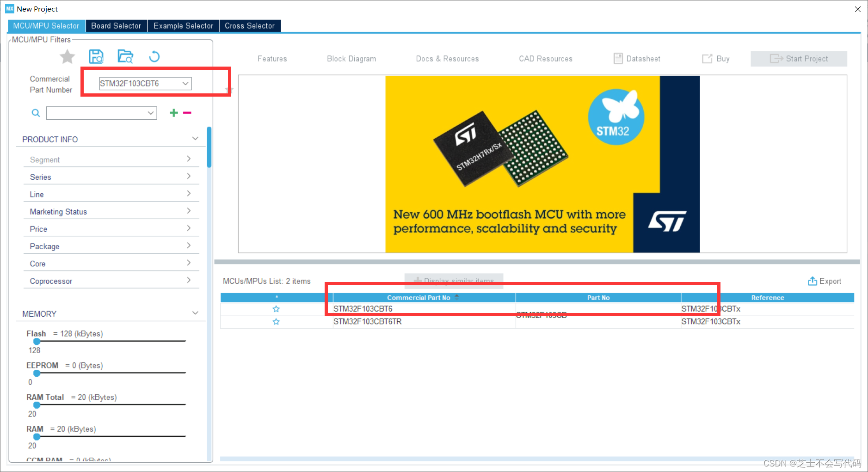The width and height of the screenshot is (868, 472).
Task: Reset all filters icon
Action: 154,57
